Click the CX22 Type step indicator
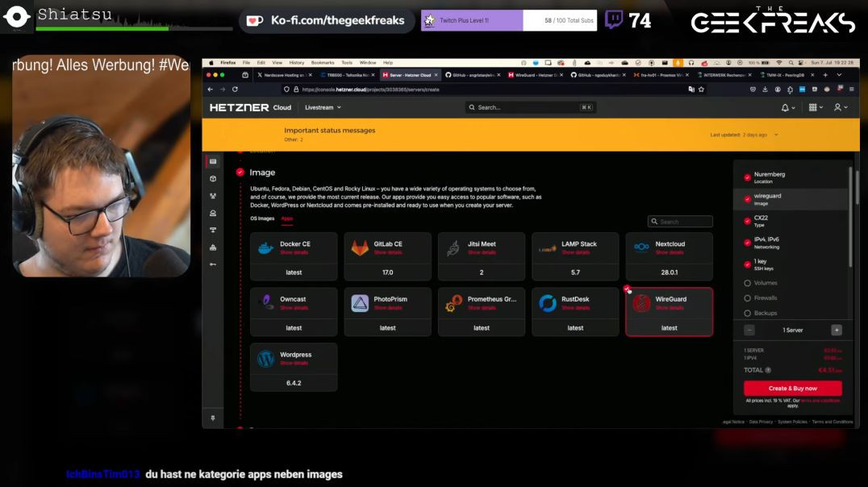868x487 pixels. coord(747,221)
